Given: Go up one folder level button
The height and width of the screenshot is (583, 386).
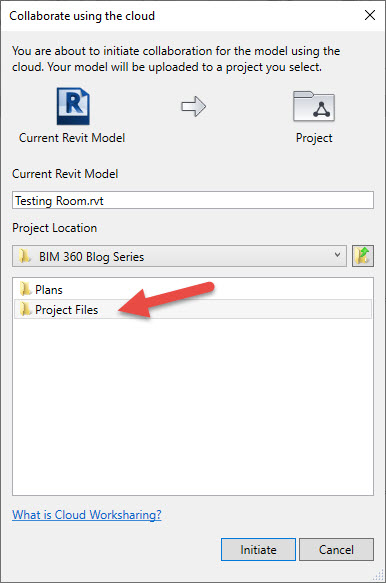Looking at the screenshot, I should pos(363,256).
